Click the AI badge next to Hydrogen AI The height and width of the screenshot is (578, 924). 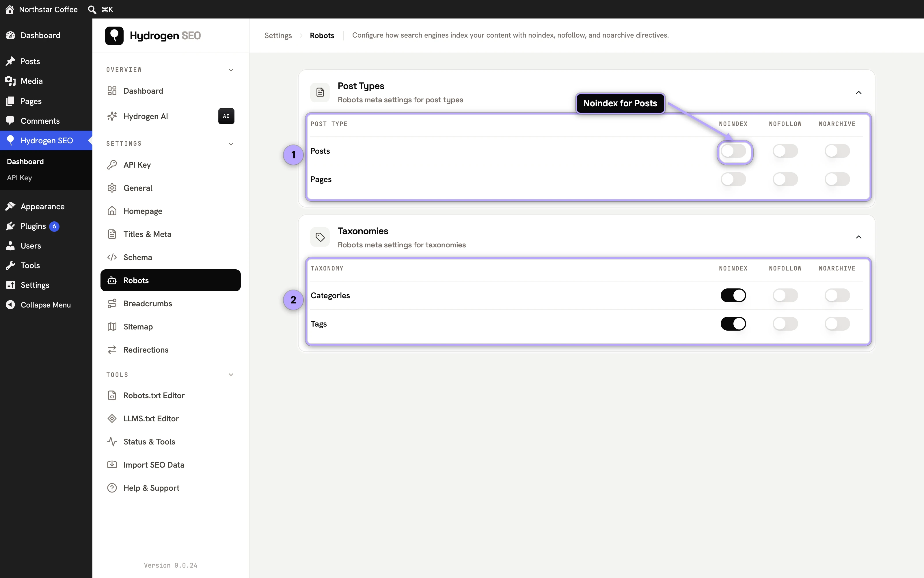226,116
